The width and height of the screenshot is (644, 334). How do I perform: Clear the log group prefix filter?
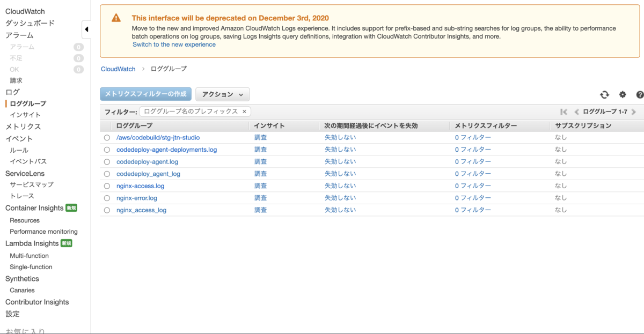coord(244,112)
